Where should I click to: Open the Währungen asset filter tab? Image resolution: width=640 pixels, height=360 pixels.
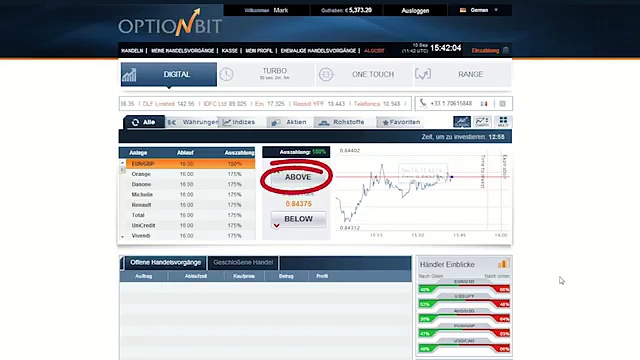point(192,122)
